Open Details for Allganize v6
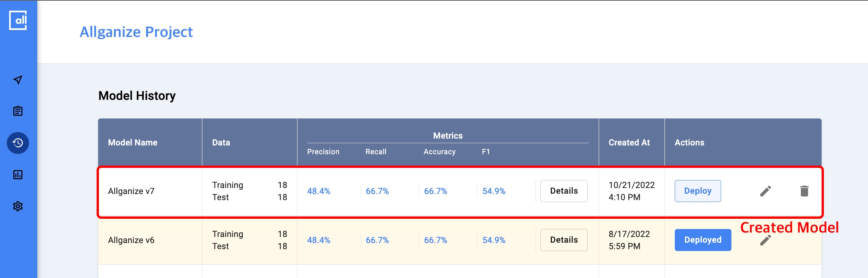The width and height of the screenshot is (868, 278). [x=564, y=240]
